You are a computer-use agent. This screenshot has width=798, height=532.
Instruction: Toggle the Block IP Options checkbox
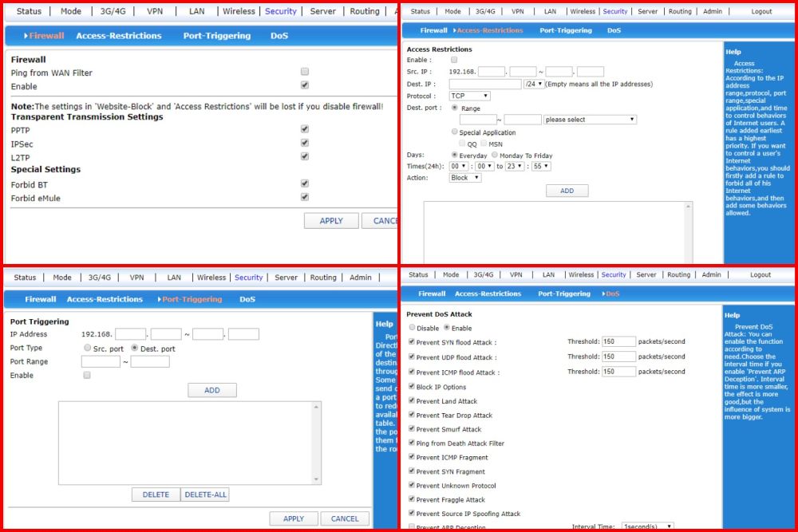[412, 387]
